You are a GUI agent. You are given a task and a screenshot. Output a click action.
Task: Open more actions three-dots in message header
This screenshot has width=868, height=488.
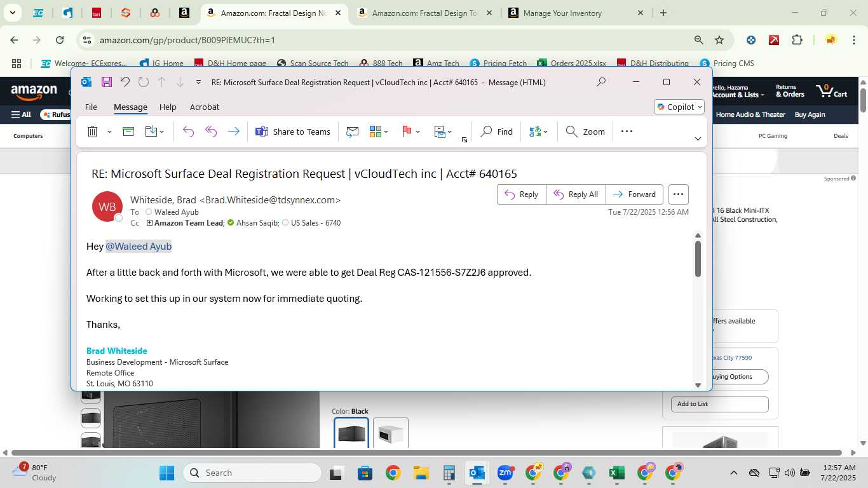(678, 194)
